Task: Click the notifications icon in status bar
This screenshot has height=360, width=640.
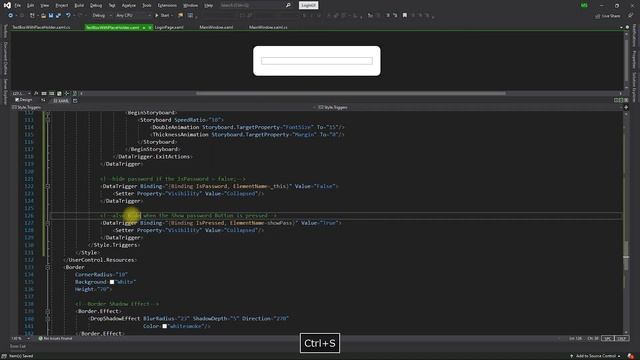Action: point(631,356)
